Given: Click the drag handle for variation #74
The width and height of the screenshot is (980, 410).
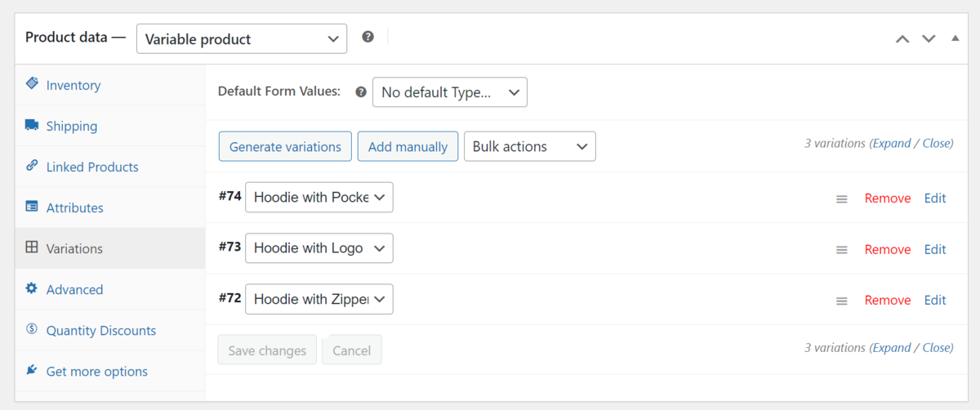Looking at the screenshot, I should [842, 198].
